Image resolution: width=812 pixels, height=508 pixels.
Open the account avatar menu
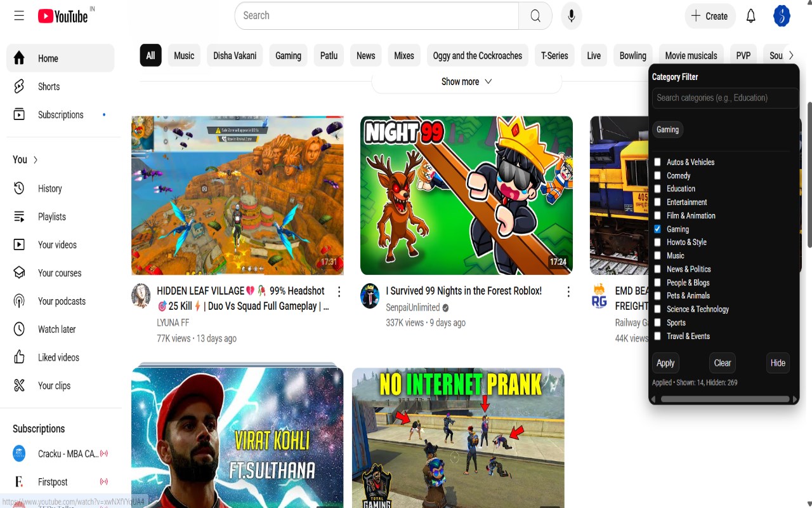[x=782, y=16]
